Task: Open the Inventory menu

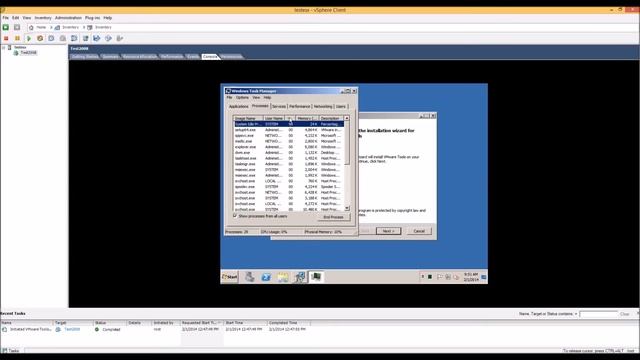Action: point(43,18)
